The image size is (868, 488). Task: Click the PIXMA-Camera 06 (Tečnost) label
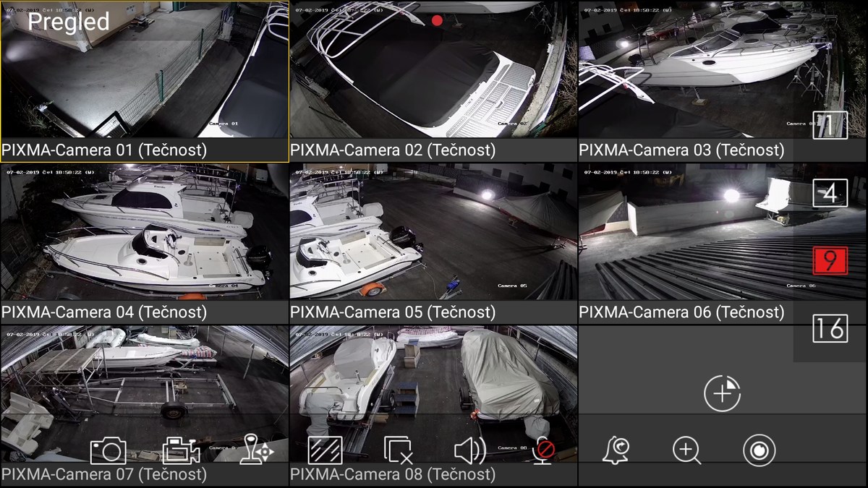pos(681,312)
